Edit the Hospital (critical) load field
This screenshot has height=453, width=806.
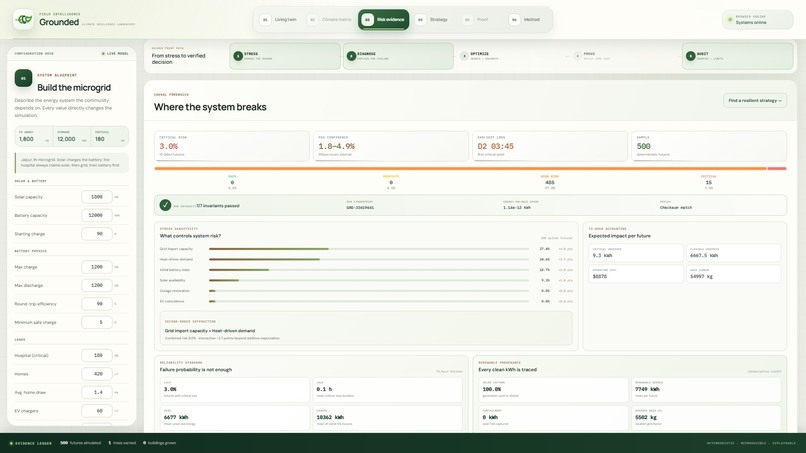(97, 355)
